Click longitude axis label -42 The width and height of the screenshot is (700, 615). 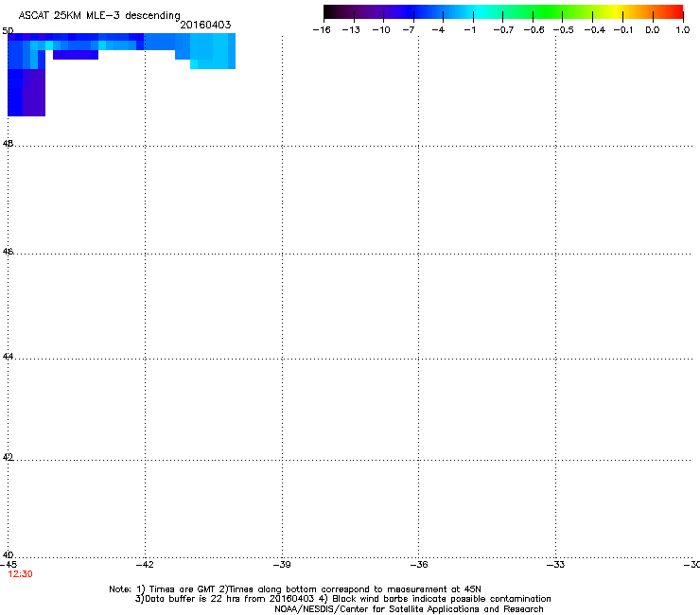(145, 565)
